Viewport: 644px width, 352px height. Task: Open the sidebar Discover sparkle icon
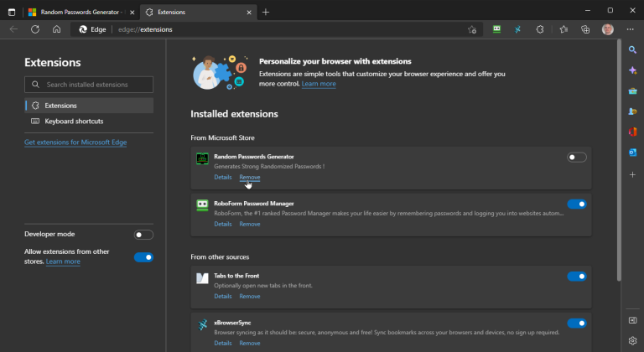click(632, 70)
